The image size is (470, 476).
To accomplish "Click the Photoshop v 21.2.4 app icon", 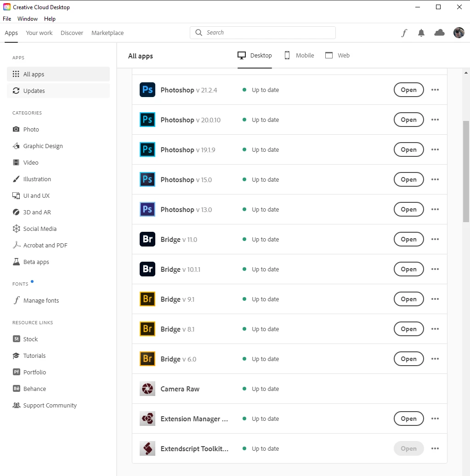I will (147, 90).
